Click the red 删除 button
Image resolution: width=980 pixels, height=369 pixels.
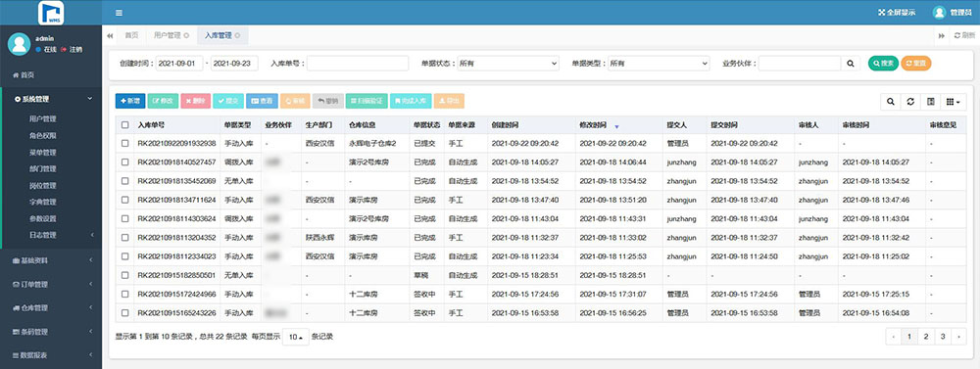click(x=196, y=101)
